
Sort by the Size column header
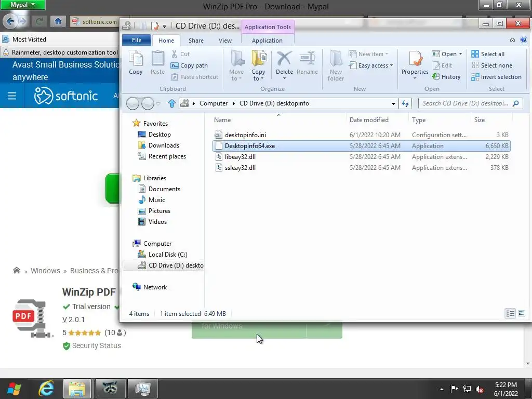[491, 120]
